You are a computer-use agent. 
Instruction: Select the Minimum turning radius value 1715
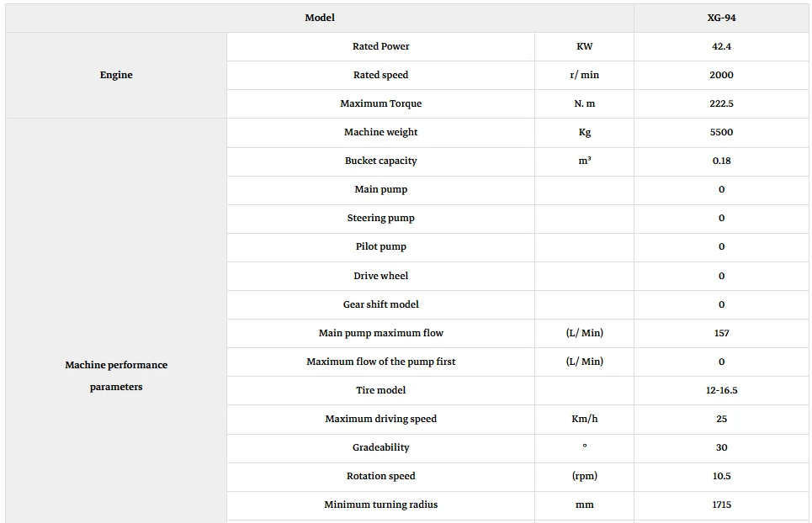coord(721,505)
